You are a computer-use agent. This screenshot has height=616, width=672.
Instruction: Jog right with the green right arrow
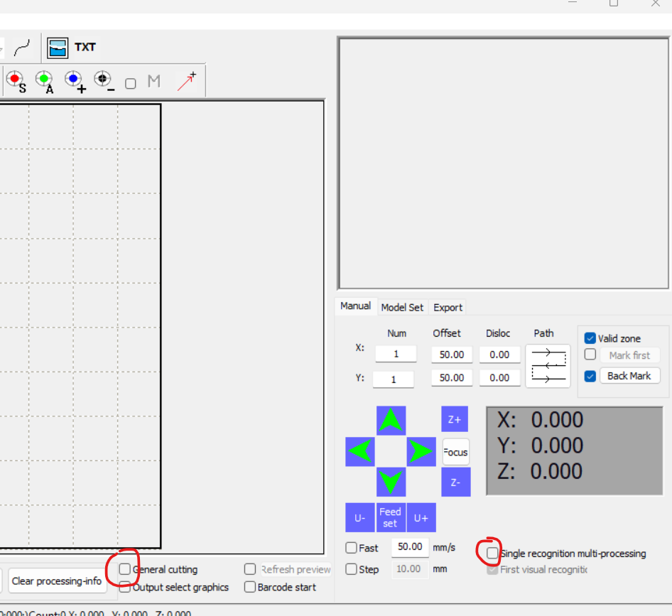pos(421,451)
